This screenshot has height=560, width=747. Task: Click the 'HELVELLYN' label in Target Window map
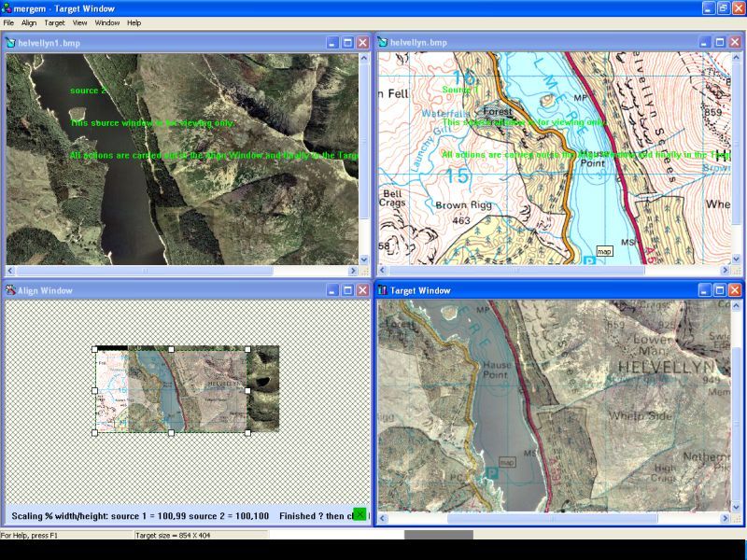pos(667,367)
